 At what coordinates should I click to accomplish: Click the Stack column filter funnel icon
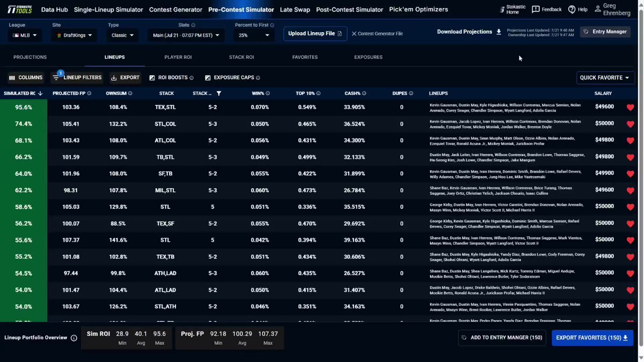pyautogui.click(x=218, y=93)
